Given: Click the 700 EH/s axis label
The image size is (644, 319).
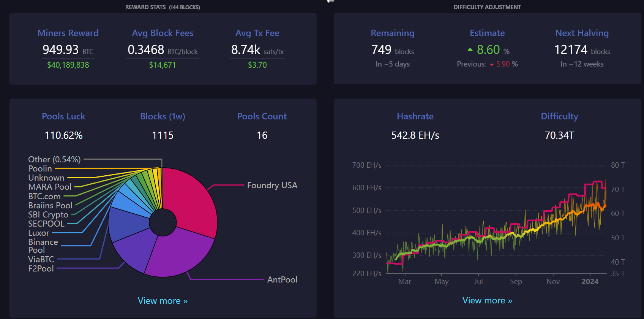Looking at the screenshot, I should click(x=367, y=165).
